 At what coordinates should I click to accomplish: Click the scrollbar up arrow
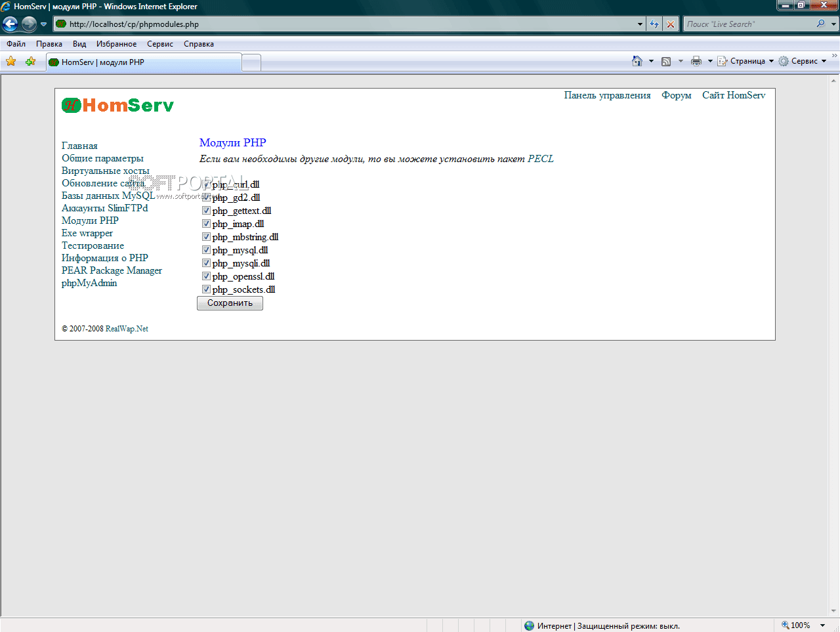(x=834, y=79)
